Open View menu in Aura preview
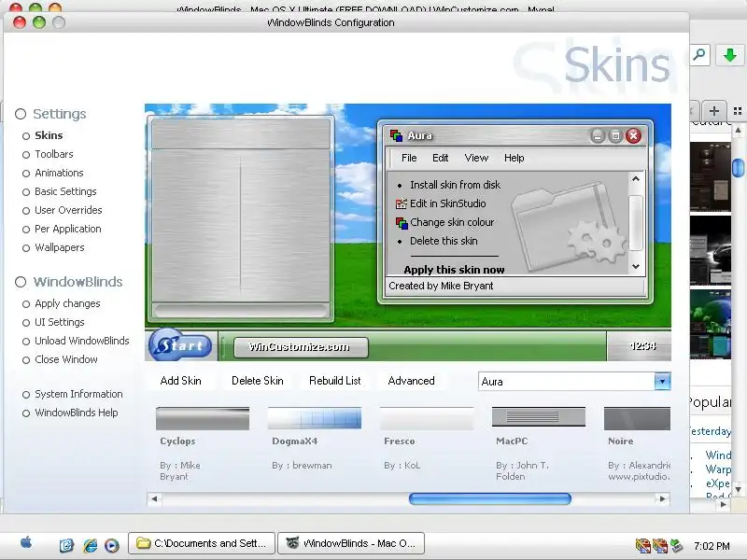The height and width of the screenshot is (560, 747). click(476, 158)
